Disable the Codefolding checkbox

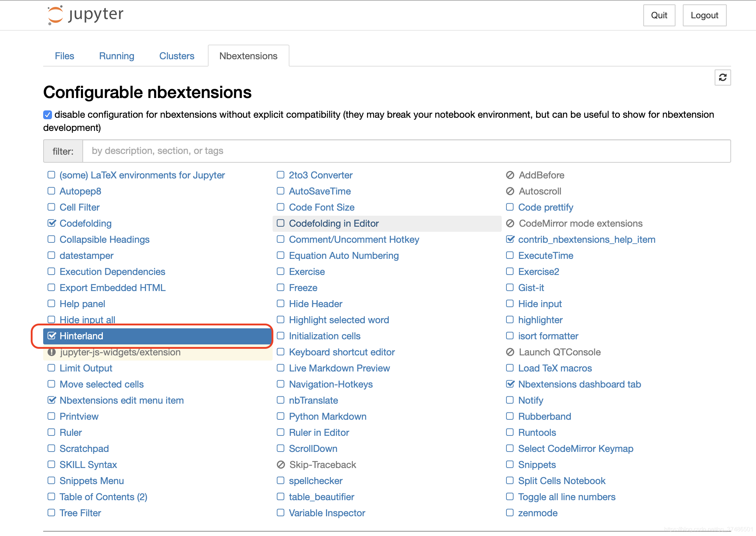[52, 223]
